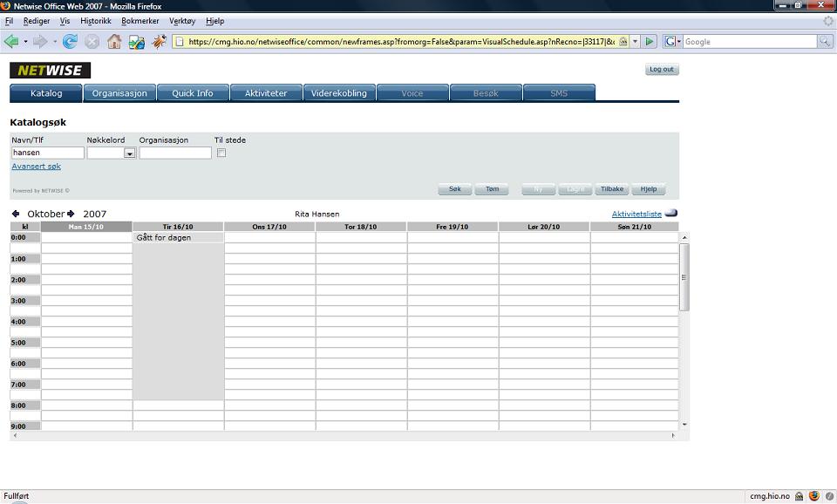Switch to the Quick Info tab
The image size is (837, 504).
point(193,93)
